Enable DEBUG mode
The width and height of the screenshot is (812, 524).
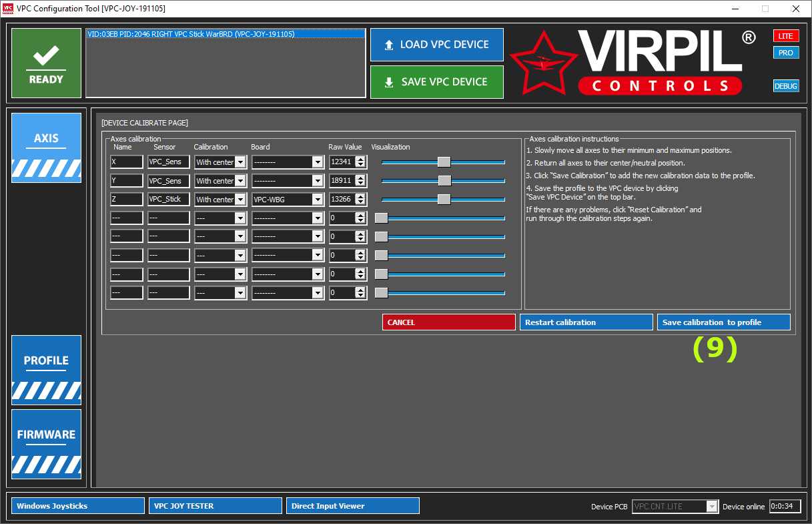tap(786, 86)
